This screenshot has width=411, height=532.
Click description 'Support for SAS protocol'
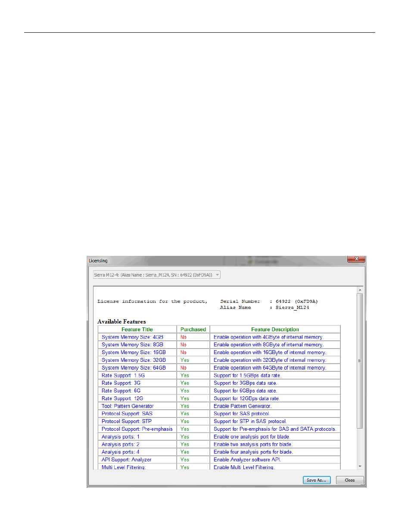point(242,414)
